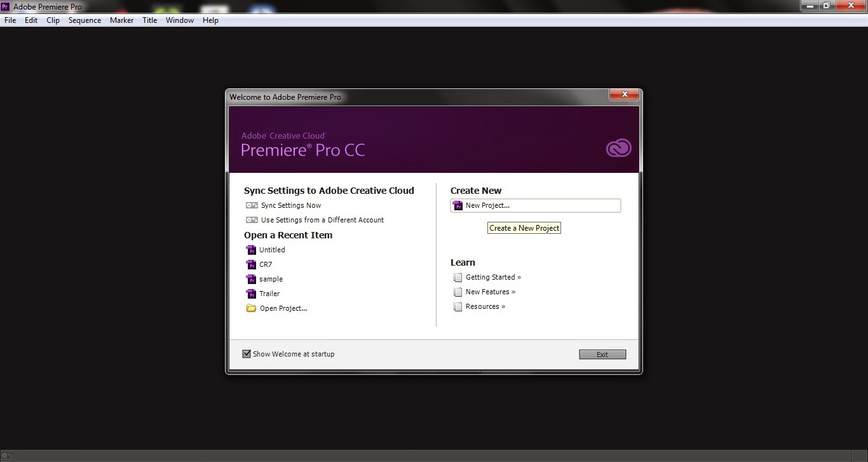Open the Getting Started link
868x462 pixels.
pyautogui.click(x=493, y=277)
